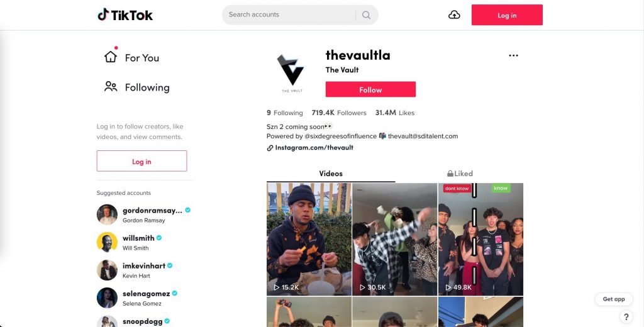Click the help question mark button
Viewport: 644px width, 327px height.
(x=626, y=317)
